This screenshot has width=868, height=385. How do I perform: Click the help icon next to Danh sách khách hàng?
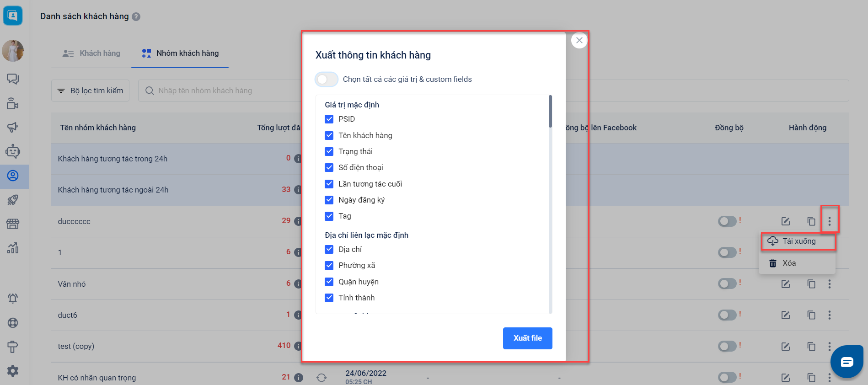(136, 17)
